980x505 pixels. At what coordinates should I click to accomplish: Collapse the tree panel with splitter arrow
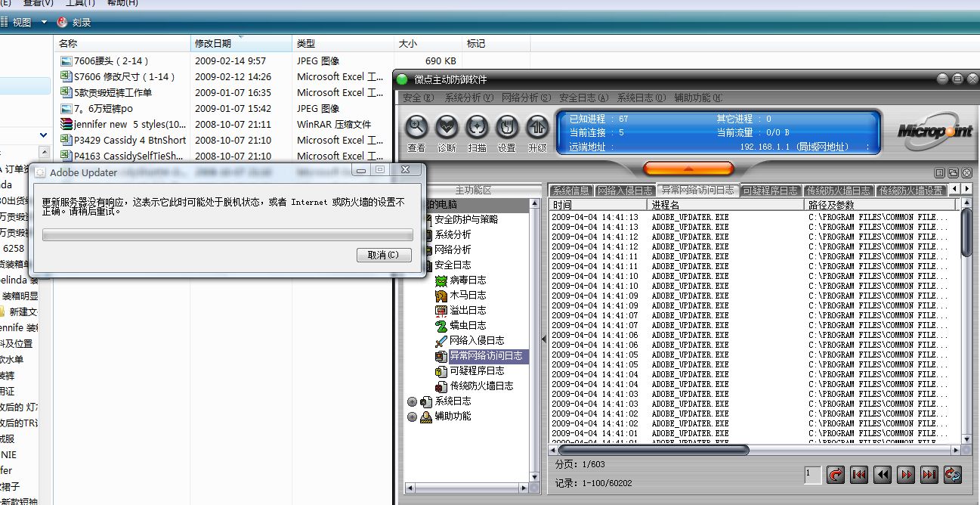point(543,339)
